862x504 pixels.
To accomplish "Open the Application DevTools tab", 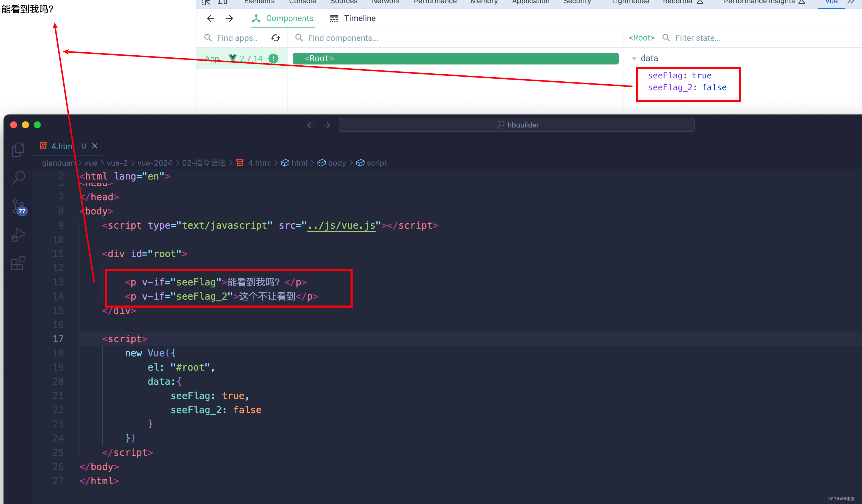I will point(530,2).
